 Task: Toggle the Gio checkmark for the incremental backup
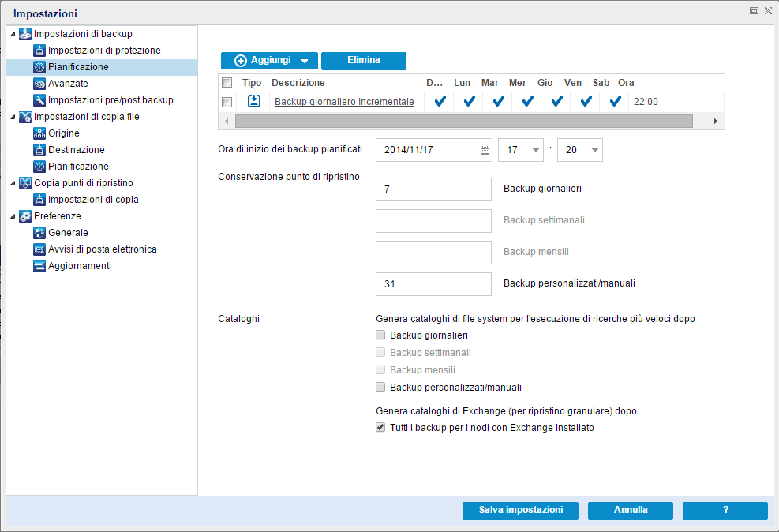pyautogui.click(x=556, y=101)
